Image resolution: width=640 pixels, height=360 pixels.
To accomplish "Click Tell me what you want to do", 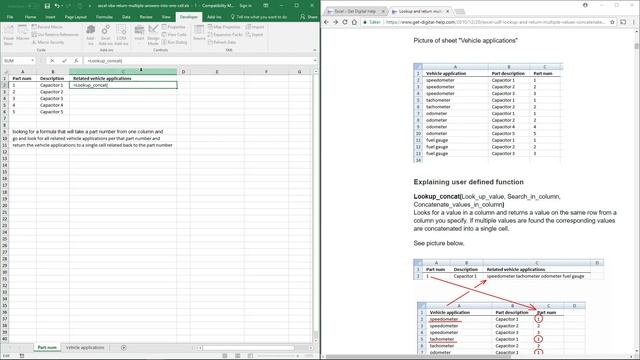I will (x=259, y=17).
